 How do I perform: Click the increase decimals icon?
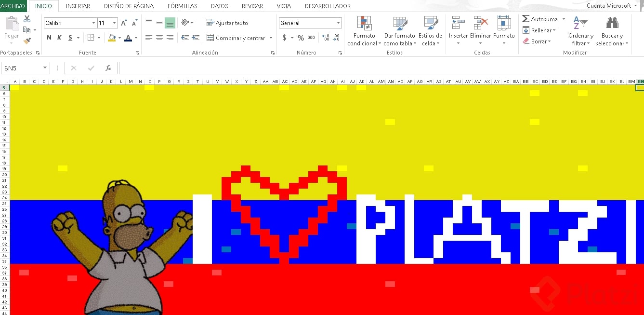coord(326,38)
